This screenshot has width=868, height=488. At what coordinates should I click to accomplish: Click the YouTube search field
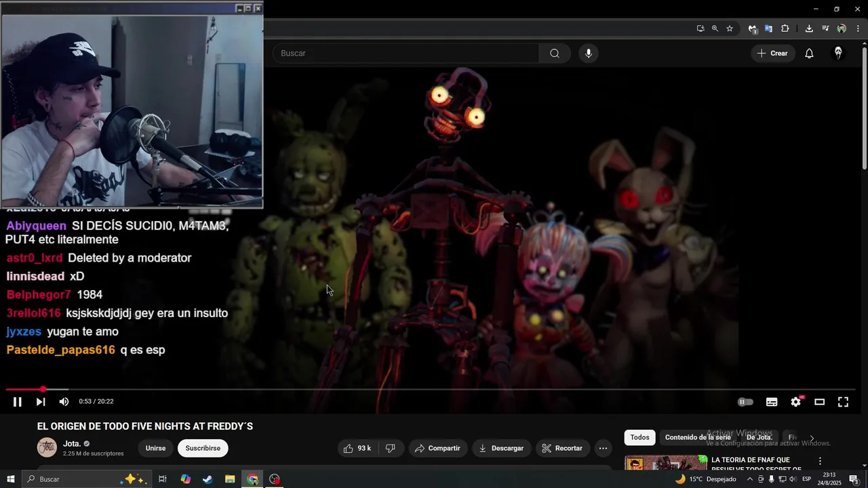406,53
